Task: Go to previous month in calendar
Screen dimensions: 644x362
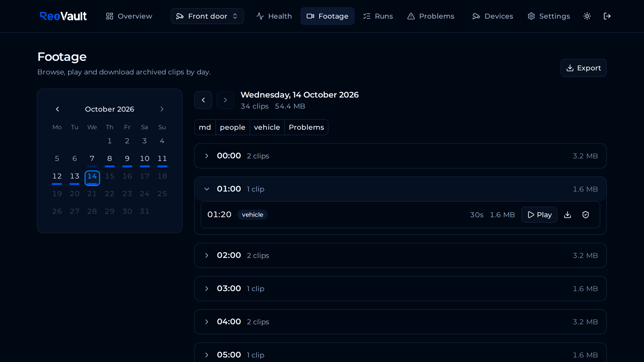Action: click(57, 109)
